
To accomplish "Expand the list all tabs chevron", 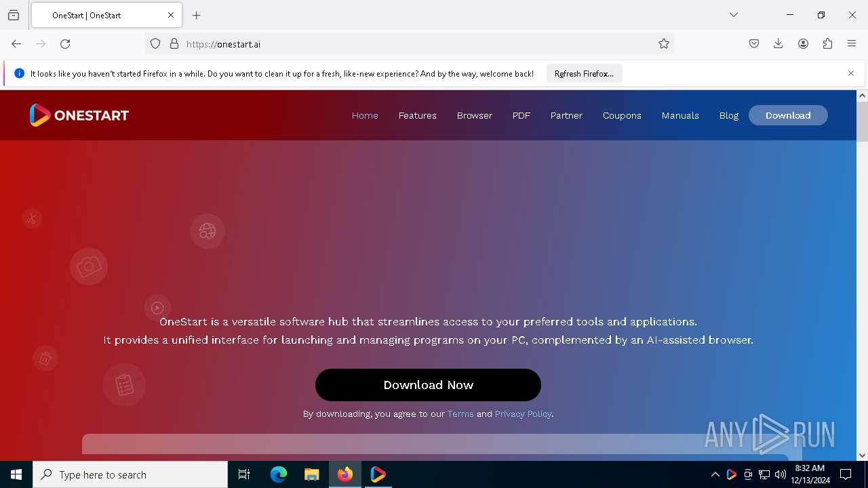I will point(734,15).
